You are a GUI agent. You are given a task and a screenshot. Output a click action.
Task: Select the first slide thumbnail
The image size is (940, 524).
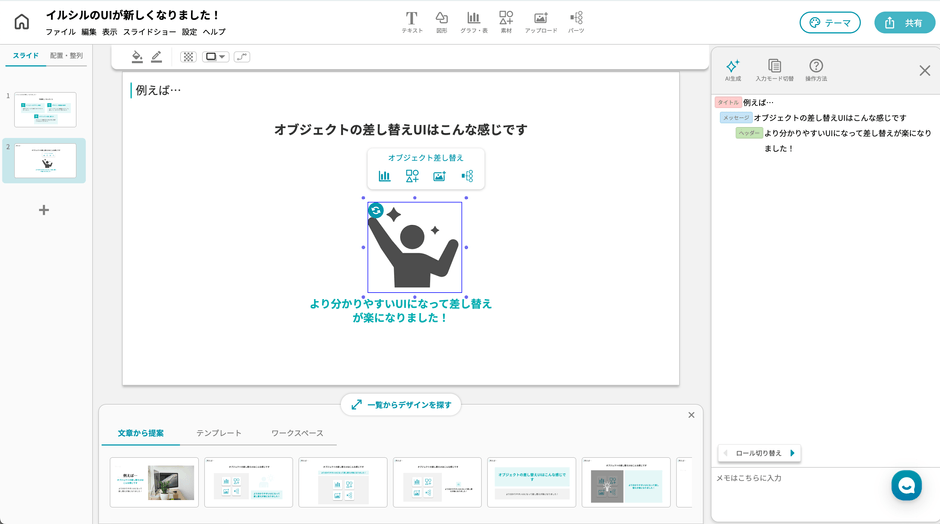[45, 109]
